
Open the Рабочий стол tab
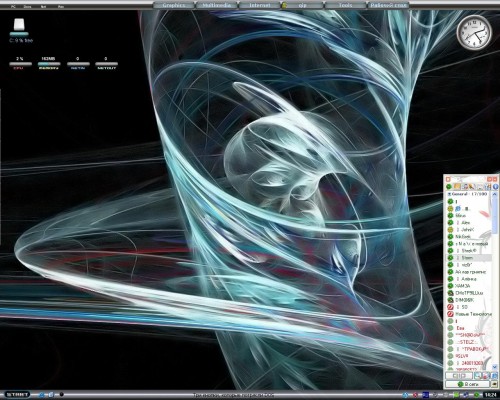[388, 5]
